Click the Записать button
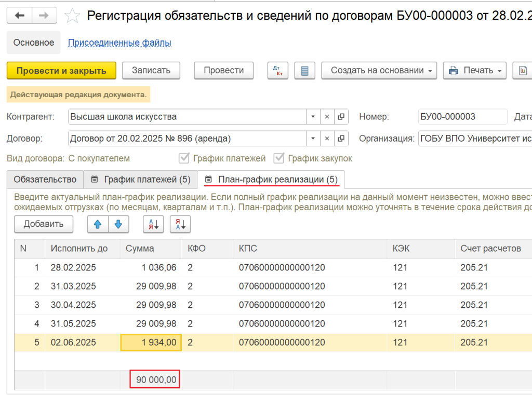The height and width of the screenshot is (395, 532). pyautogui.click(x=151, y=71)
